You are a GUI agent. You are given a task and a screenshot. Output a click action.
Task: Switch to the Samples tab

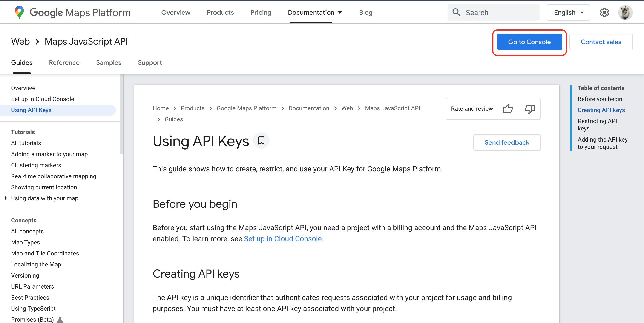(x=109, y=62)
